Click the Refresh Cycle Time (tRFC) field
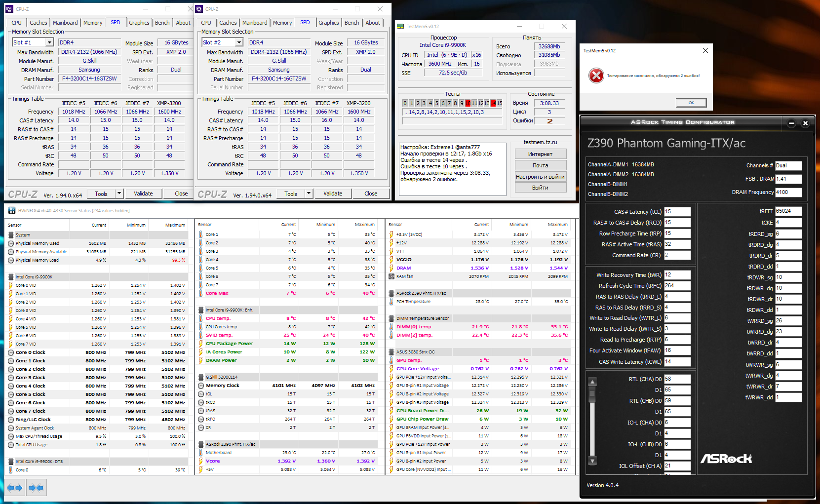The height and width of the screenshot is (504, 820). point(677,286)
